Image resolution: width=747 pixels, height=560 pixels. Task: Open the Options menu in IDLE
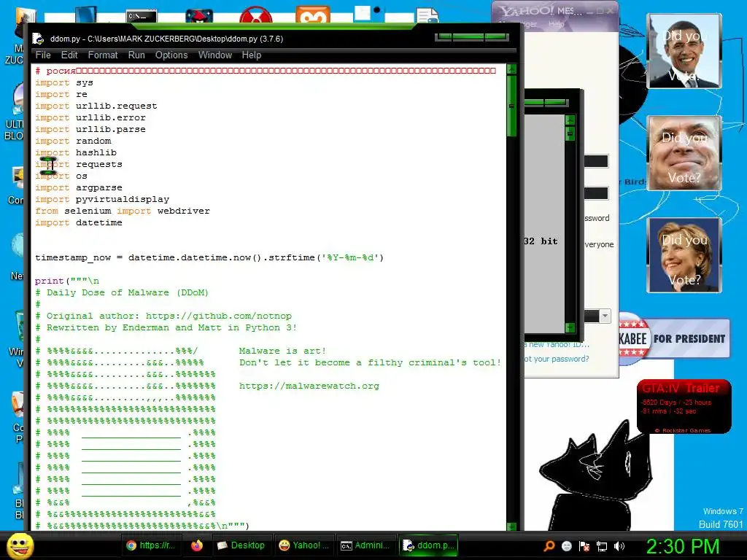coord(171,55)
